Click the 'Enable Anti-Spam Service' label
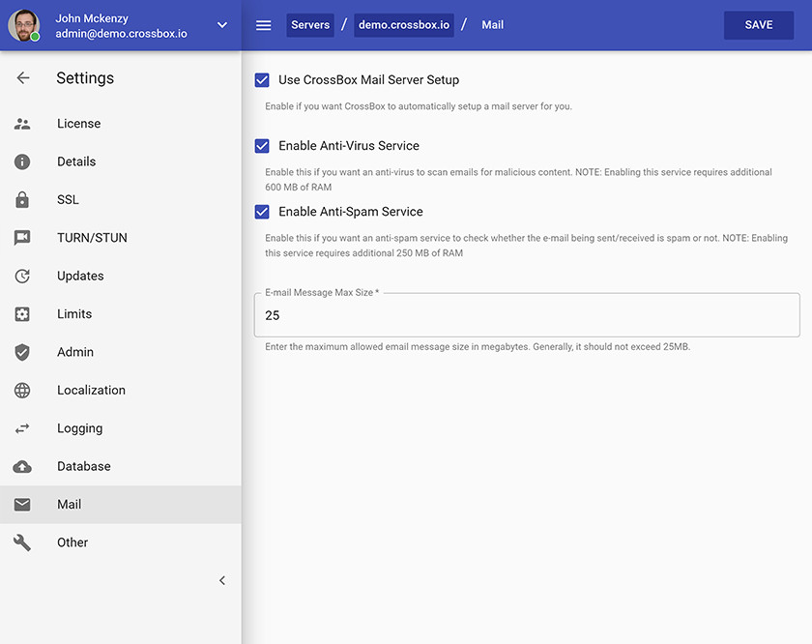The image size is (812, 644). pyautogui.click(x=351, y=212)
